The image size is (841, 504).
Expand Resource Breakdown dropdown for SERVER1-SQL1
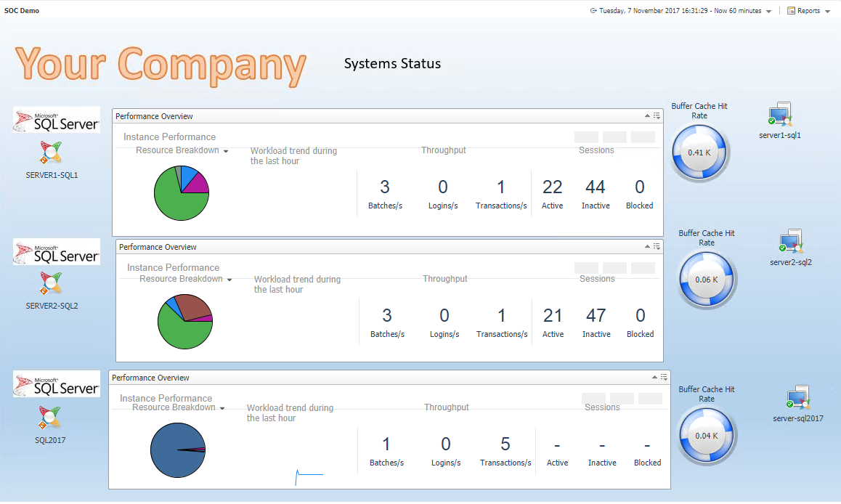tap(226, 151)
